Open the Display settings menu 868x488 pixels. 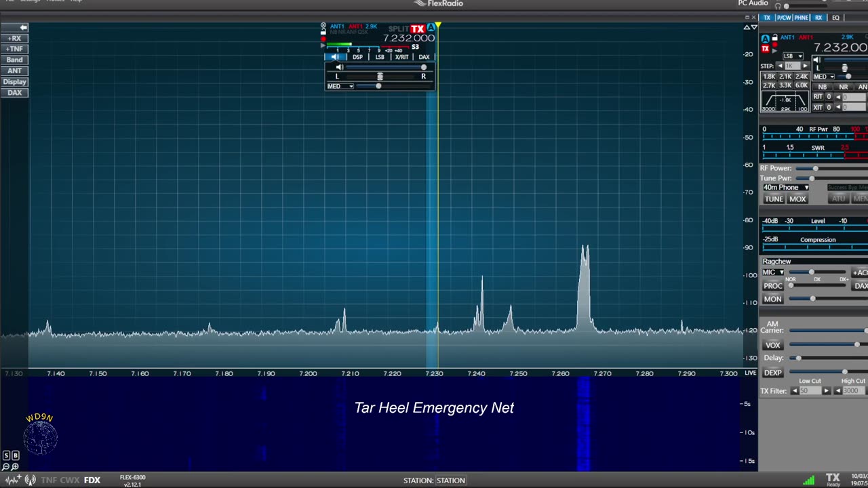[x=14, y=82]
